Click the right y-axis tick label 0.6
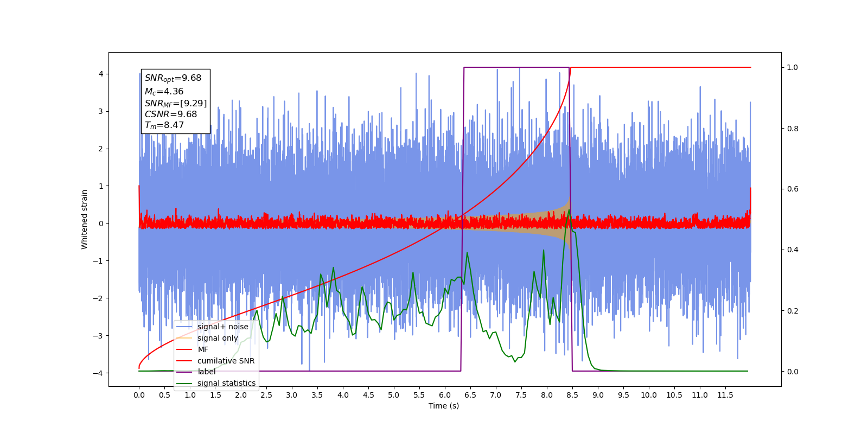The width and height of the screenshot is (868, 434). 793,189
